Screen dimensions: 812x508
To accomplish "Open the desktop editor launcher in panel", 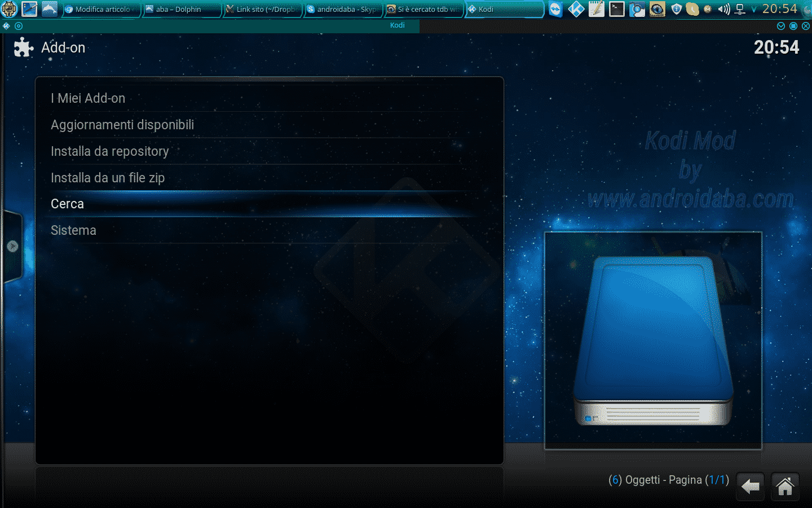I will click(30, 9).
